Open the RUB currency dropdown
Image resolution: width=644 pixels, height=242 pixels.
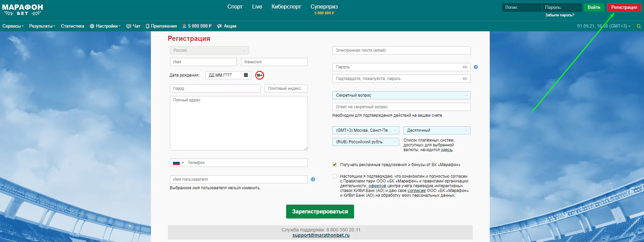(366, 142)
